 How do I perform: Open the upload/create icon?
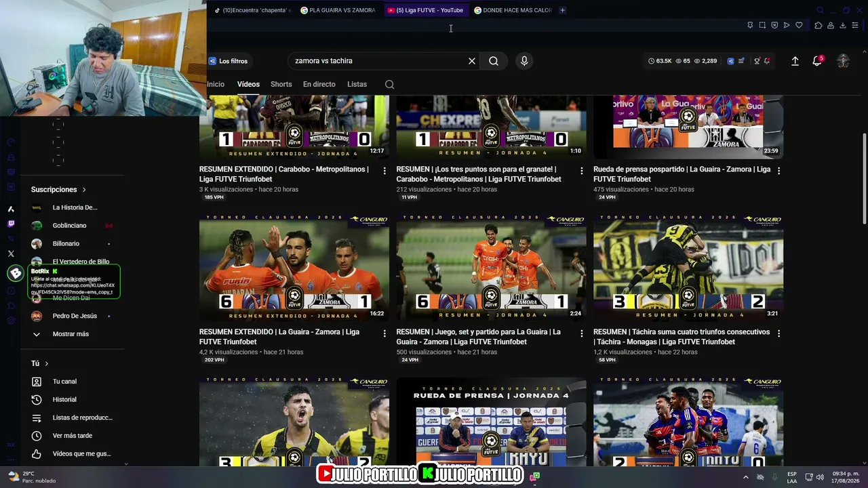point(795,61)
